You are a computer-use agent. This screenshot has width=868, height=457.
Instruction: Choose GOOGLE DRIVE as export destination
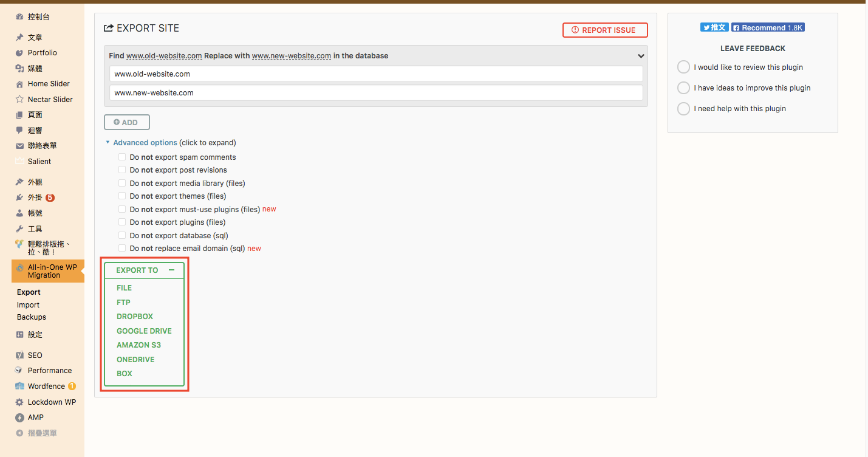(x=144, y=331)
